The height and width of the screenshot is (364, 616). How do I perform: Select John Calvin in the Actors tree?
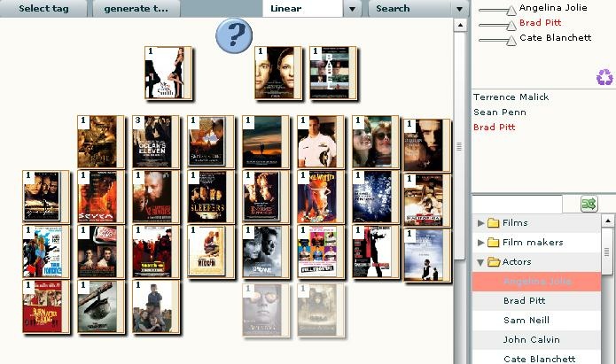(x=536, y=340)
